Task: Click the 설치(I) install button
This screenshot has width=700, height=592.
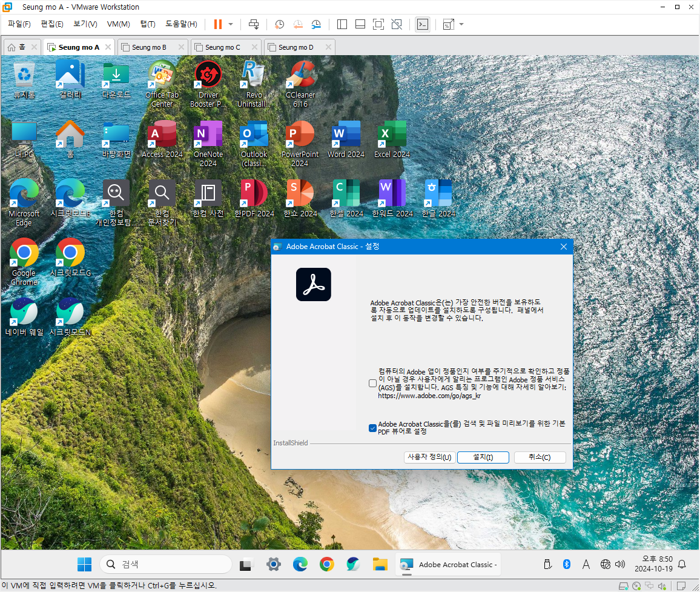Action: (x=483, y=457)
